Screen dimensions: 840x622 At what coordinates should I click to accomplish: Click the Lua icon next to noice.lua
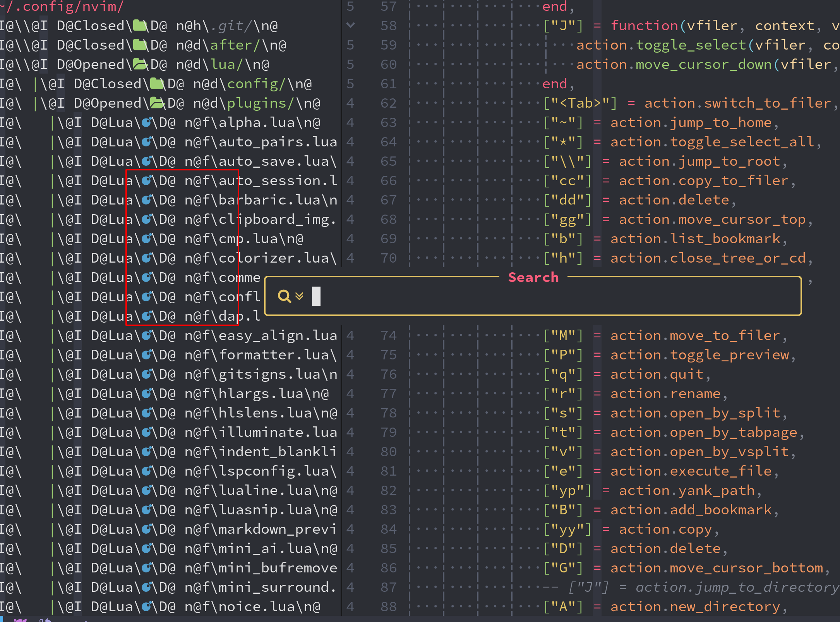tap(146, 606)
